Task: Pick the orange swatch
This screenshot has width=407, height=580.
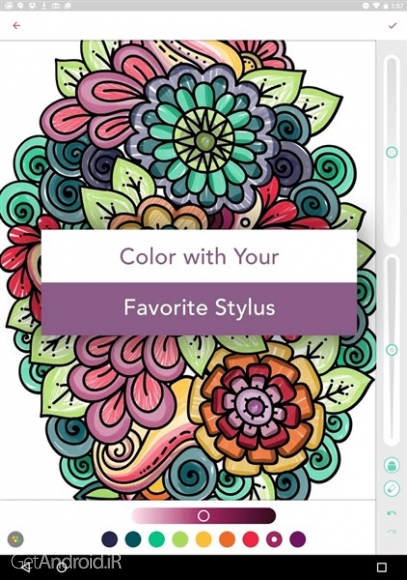Action: [227, 539]
